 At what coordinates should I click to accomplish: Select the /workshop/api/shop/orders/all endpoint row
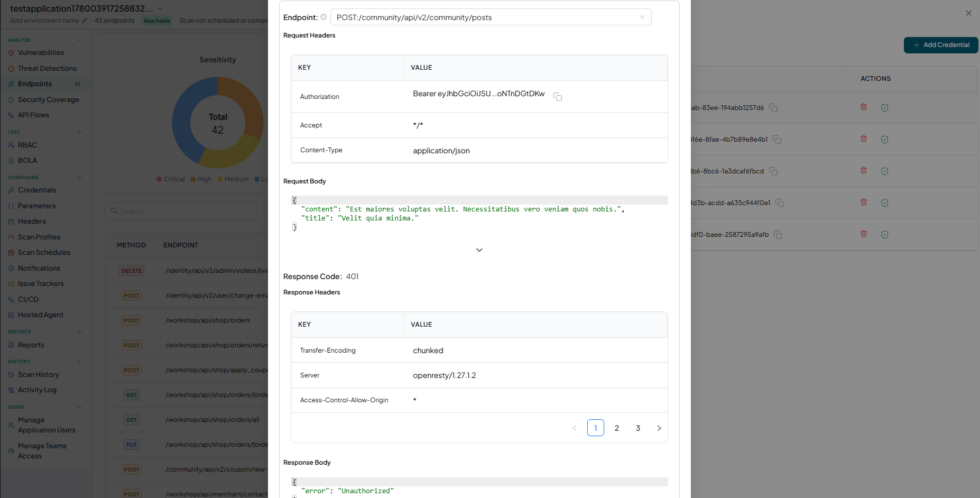(x=187, y=420)
